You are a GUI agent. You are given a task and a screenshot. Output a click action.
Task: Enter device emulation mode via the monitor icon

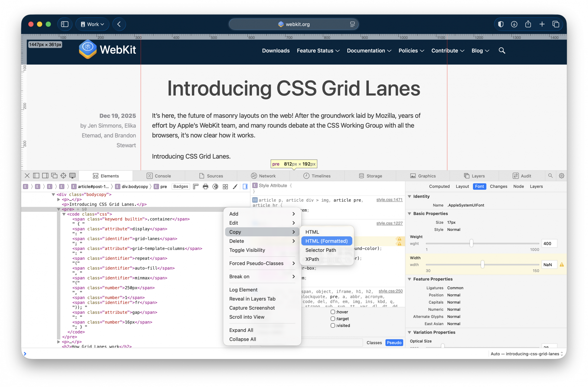coord(72,176)
